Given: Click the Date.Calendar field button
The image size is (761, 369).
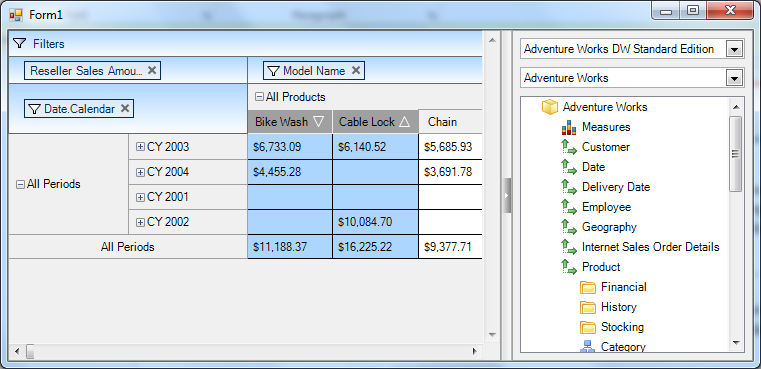Looking at the screenshot, I should click(x=79, y=108).
